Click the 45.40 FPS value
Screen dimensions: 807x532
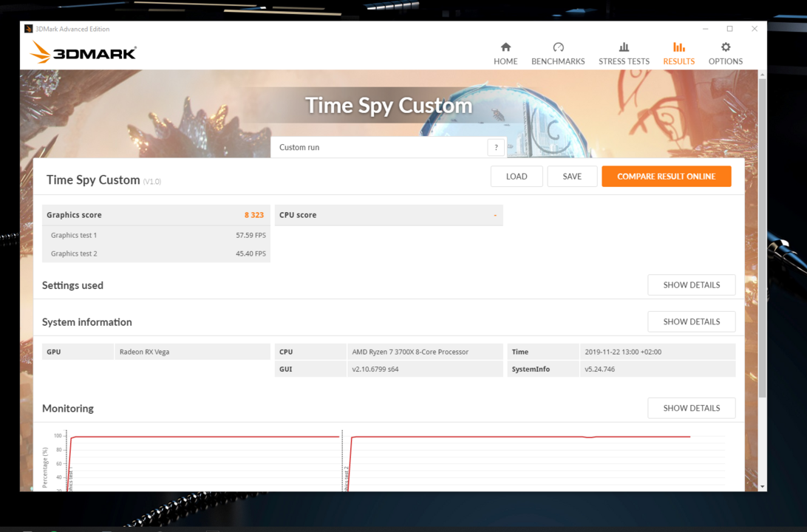tap(251, 253)
